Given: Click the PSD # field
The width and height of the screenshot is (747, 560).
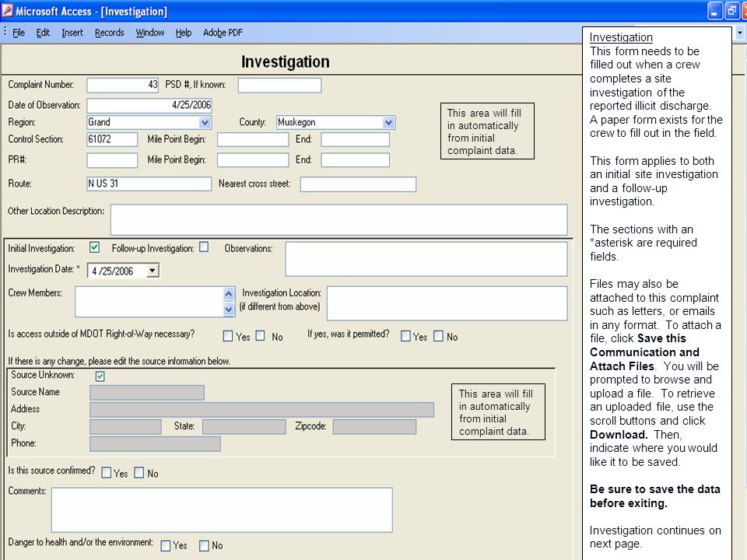Looking at the screenshot, I should click(279, 85).
